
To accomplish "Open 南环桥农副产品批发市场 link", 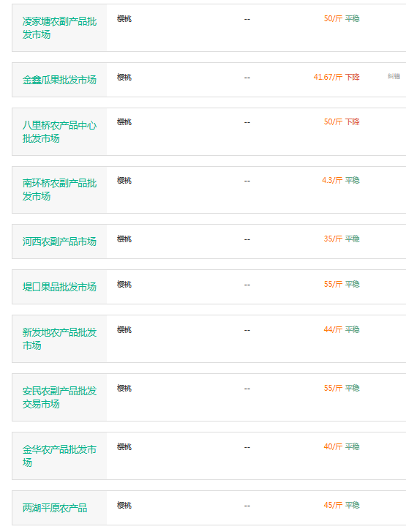I will point(60,190).
